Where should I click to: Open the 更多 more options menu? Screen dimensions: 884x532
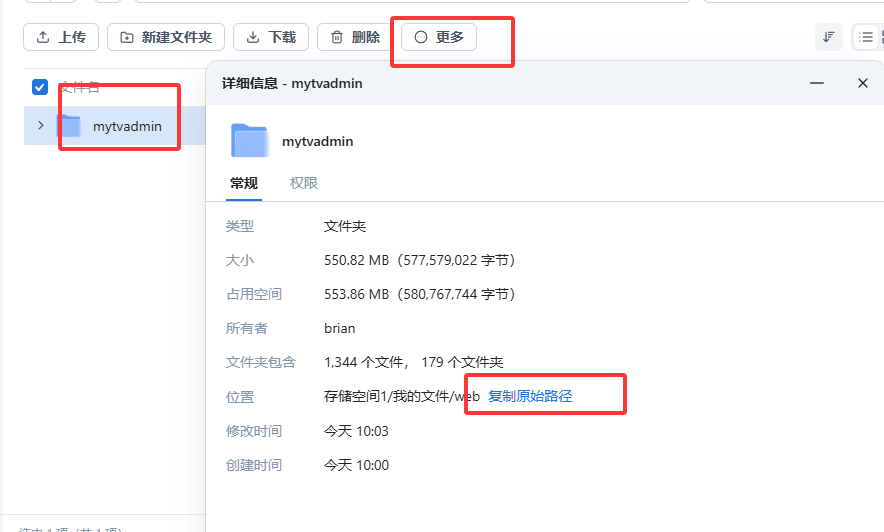coord(439,37)
